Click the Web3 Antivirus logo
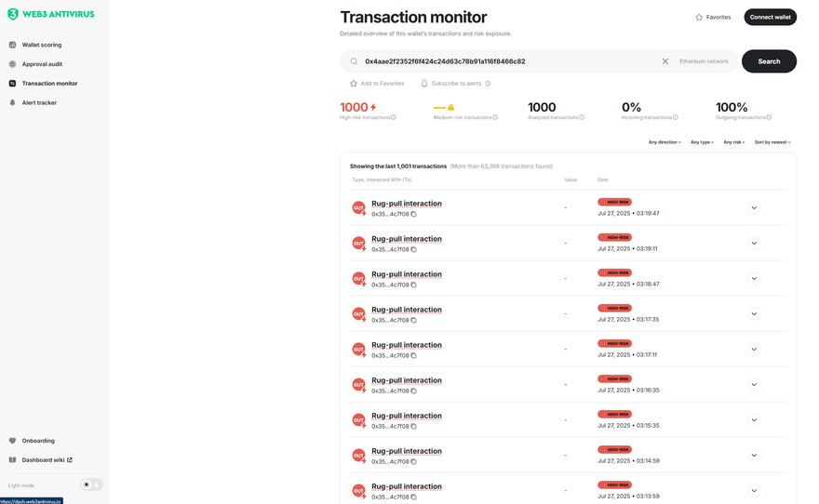This screenshot has width=819, height=504. [50, 14]
